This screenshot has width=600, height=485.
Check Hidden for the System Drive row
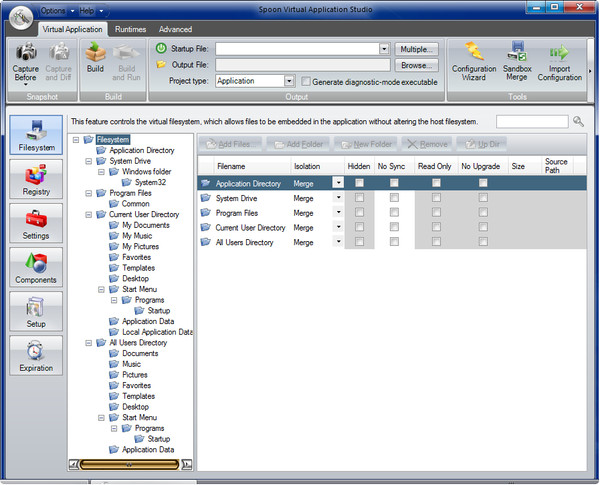pos(359,198)
